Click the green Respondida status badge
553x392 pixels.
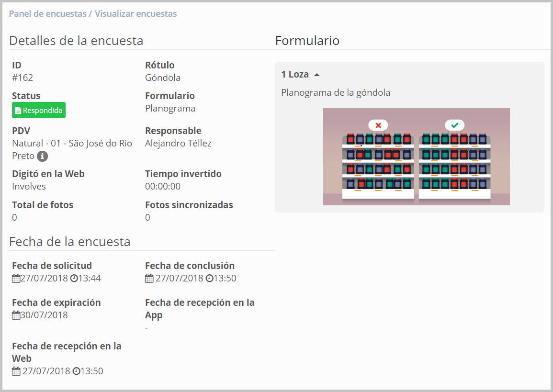tap(39, 111)
